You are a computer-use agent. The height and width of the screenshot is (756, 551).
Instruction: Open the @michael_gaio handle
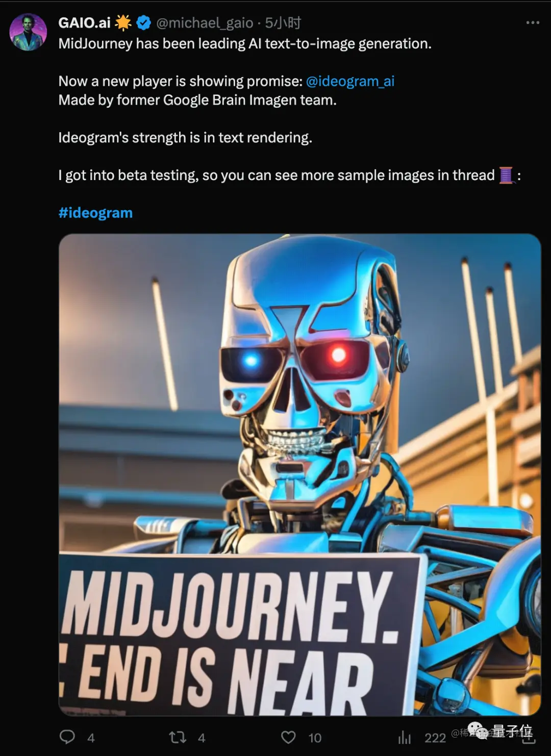(x=205, y=23)
